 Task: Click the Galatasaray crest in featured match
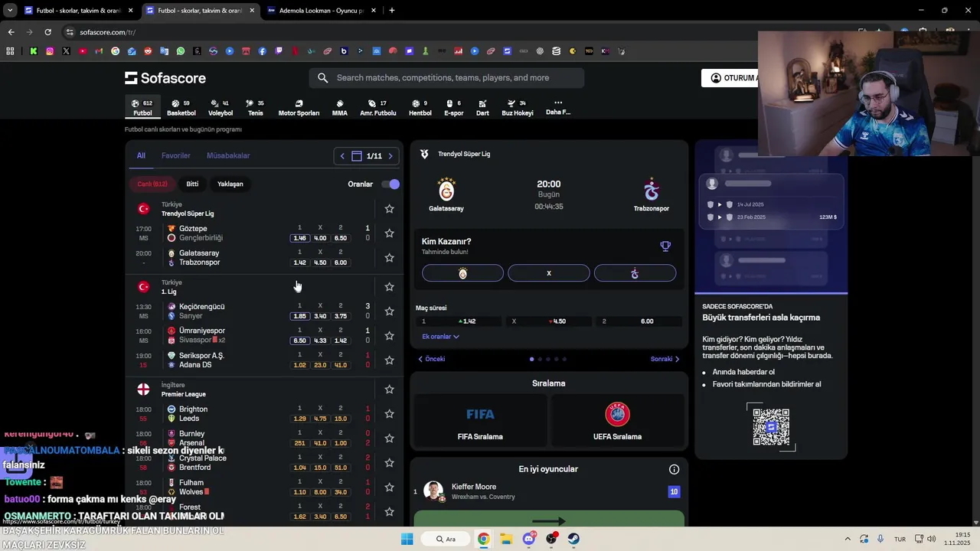click(x=446, y=189)
